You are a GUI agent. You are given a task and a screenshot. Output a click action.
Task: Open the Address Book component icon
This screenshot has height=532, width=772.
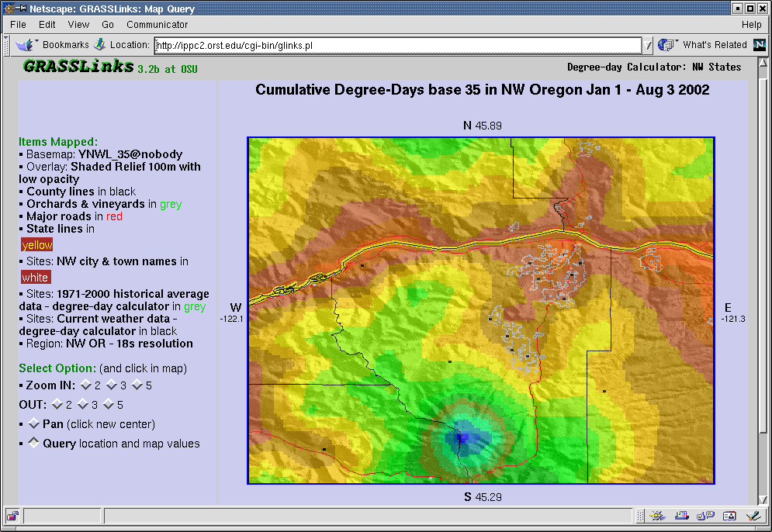pos(729,516)
